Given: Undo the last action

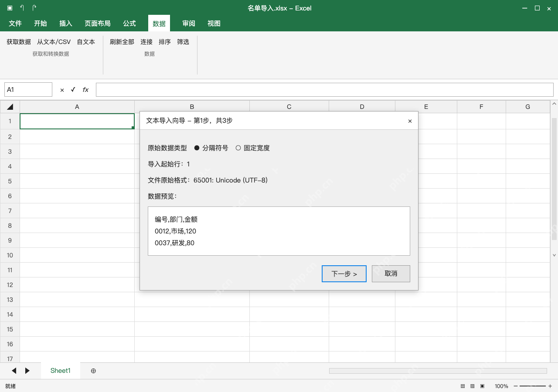Looking at the screenshot, I should 22,8.
